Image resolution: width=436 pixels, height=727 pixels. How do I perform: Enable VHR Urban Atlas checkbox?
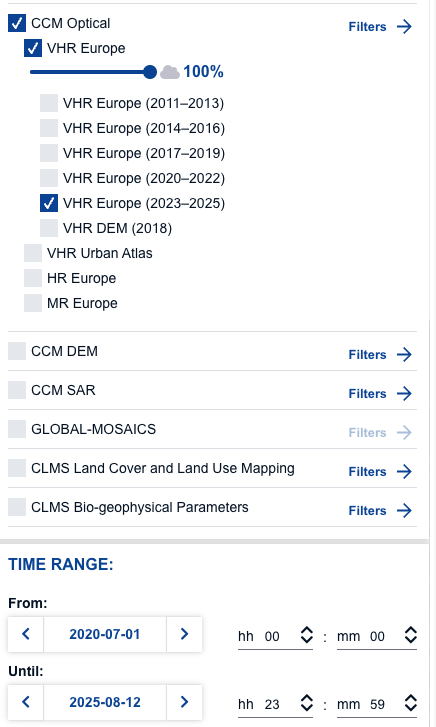(x=33, y=253)
